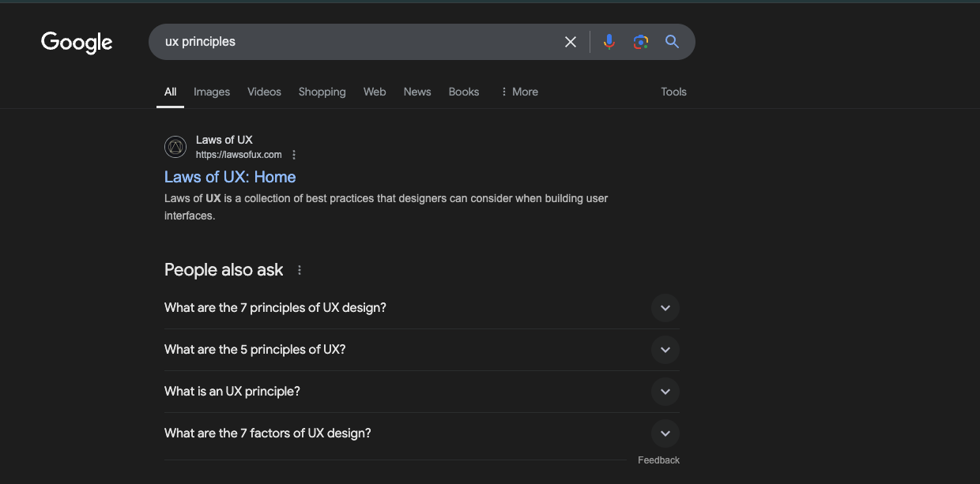The width and height of the screenshot is (980, 484).
Task: Click question 'What are the 7 principles of UX design?'
Action: [x=275, y=308]
